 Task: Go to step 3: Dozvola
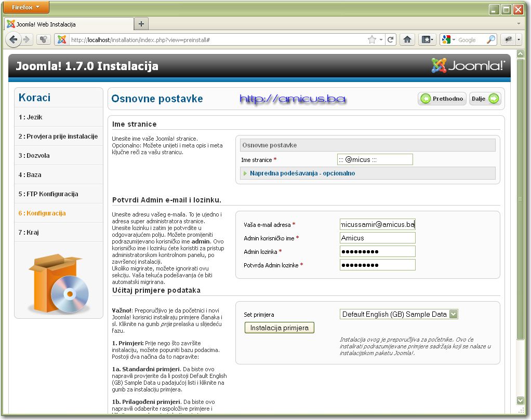tap(34, 156)
